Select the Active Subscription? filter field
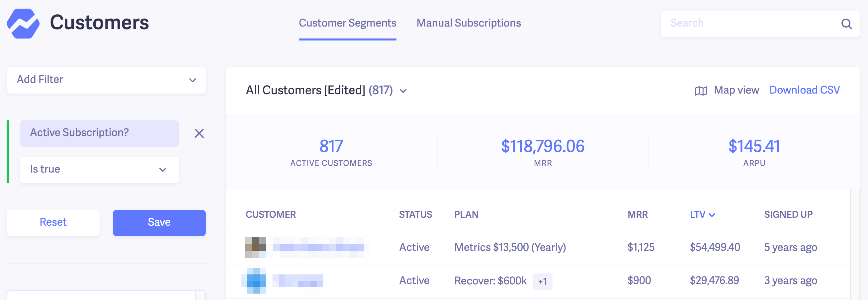This screenshot has height=300, width=868. click(x=99, y=133)
